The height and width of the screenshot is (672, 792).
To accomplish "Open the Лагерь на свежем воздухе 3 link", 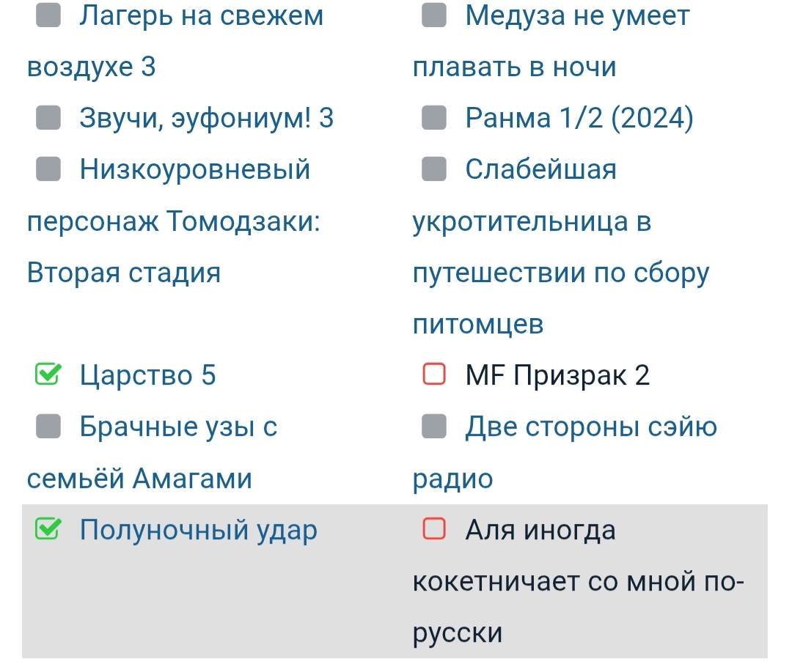I will point(201,15).
